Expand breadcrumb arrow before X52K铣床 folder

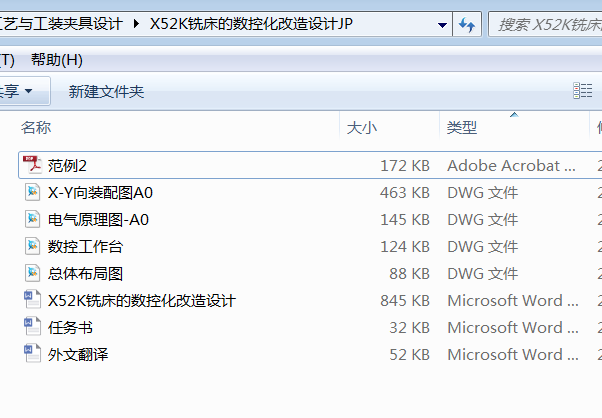tap(136, 24)
